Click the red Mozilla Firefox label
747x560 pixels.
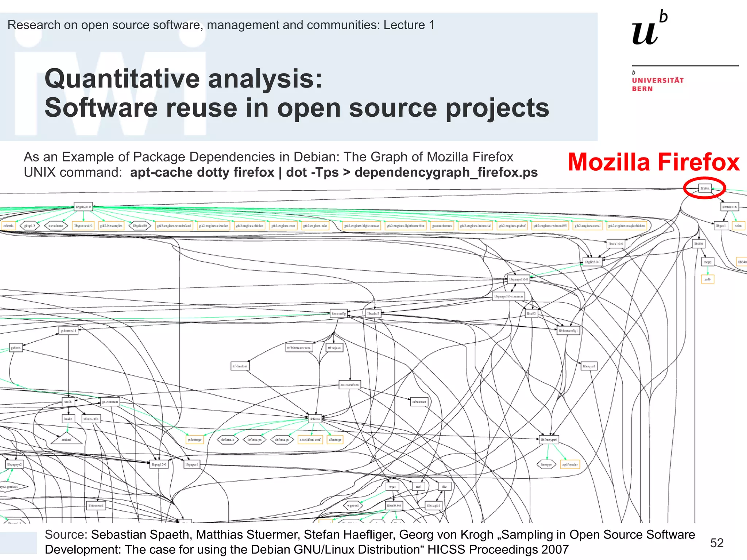(x=653, y=162)
